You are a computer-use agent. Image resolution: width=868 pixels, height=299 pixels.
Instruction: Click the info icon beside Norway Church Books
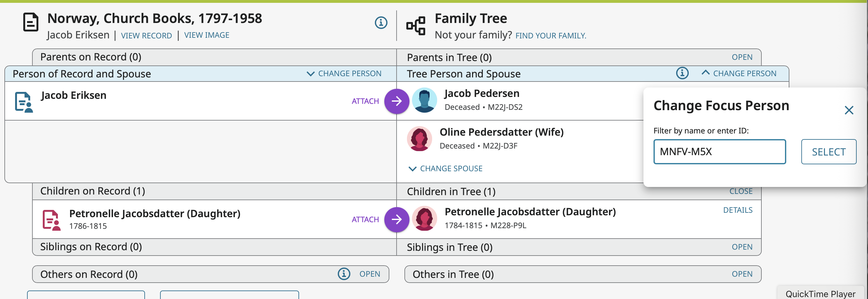point(381,23)
